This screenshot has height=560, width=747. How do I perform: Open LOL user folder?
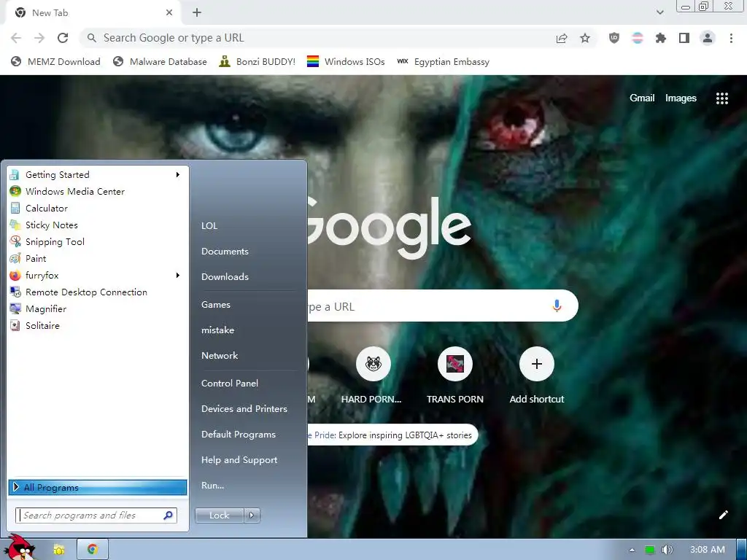coord(209,226)
